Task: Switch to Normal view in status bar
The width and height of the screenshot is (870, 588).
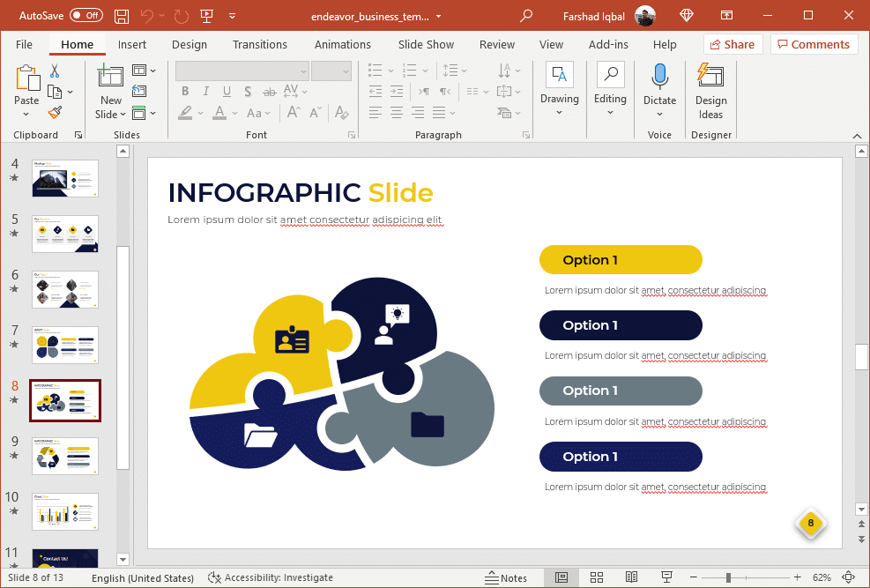Action: pyautogui.click(x=561, y=577)
